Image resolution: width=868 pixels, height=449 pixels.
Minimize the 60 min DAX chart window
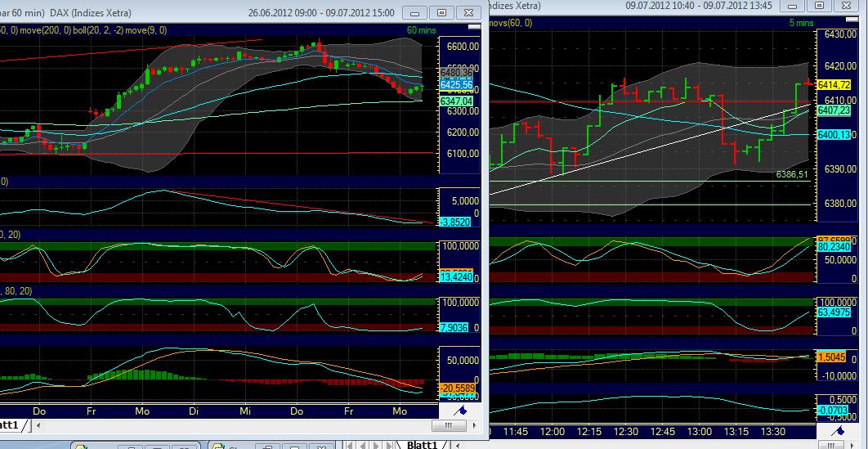tap(414, 12)
